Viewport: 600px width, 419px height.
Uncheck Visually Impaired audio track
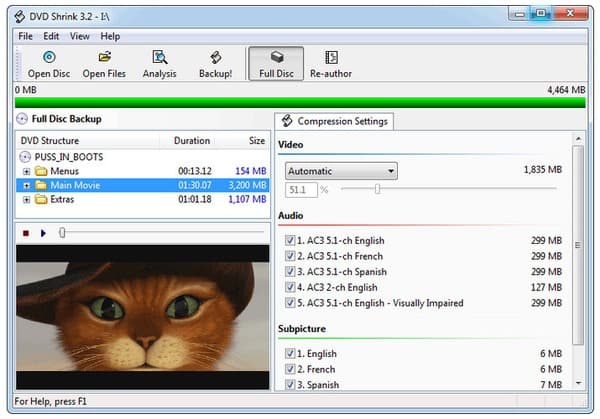tap(290, 303)
